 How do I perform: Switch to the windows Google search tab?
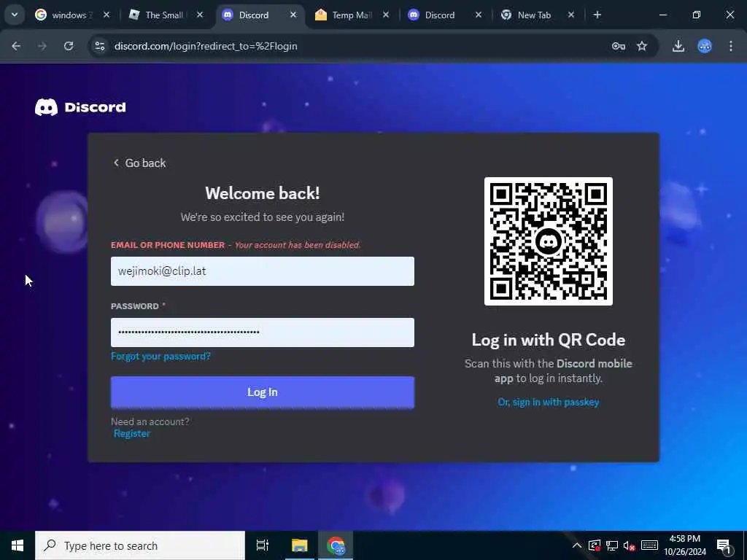(71, 15)
